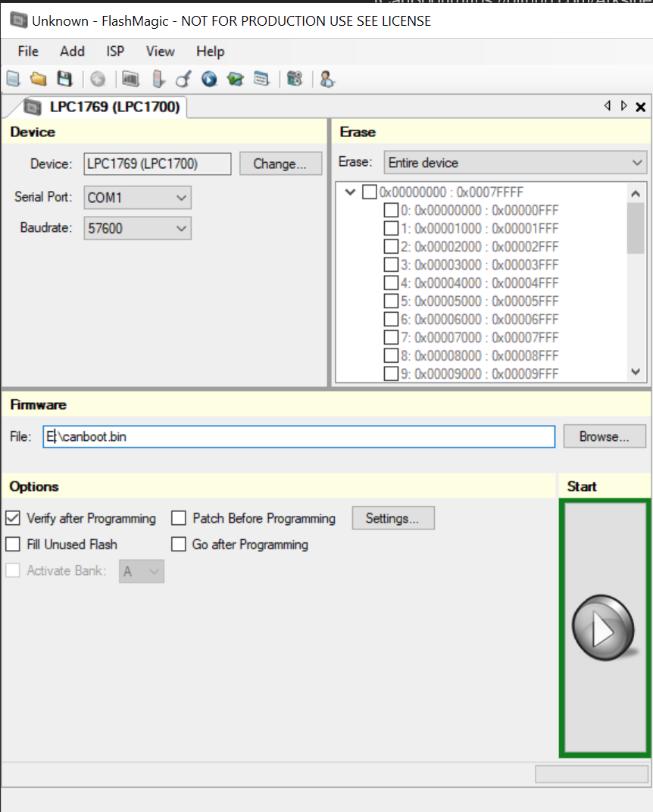Click the New project toolbar icon
This screenshot has height=812, width=653.
pyautogui.click(x=13, y=78)
